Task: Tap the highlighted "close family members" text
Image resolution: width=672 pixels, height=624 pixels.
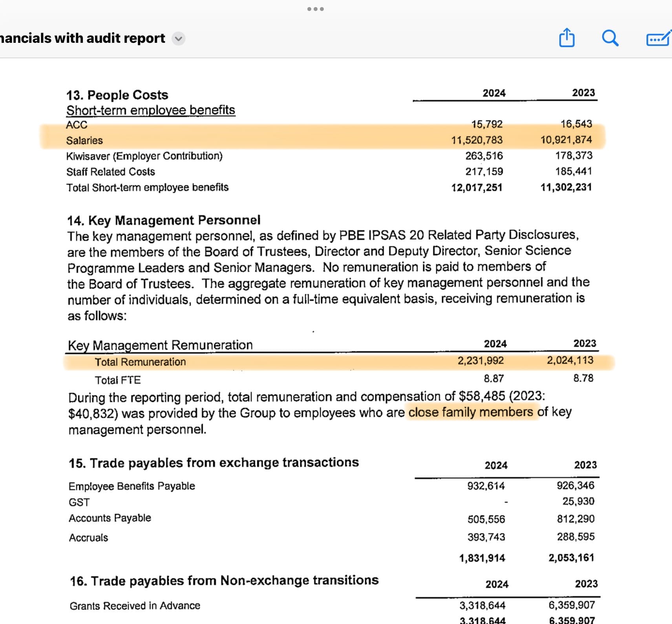Action: click(471, 412)
